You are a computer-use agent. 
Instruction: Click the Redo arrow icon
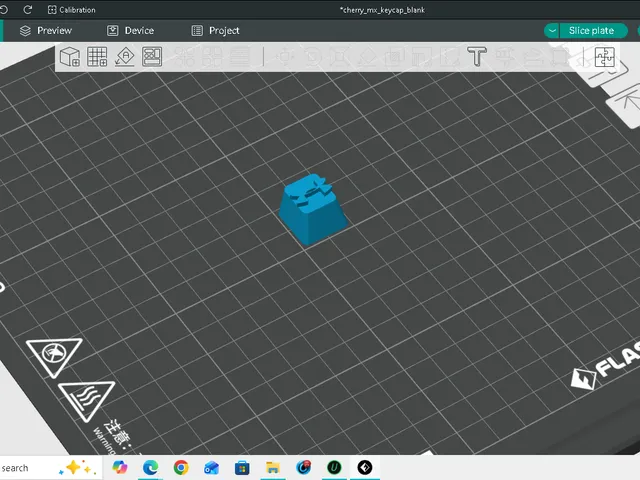click(x=28, y=9)
